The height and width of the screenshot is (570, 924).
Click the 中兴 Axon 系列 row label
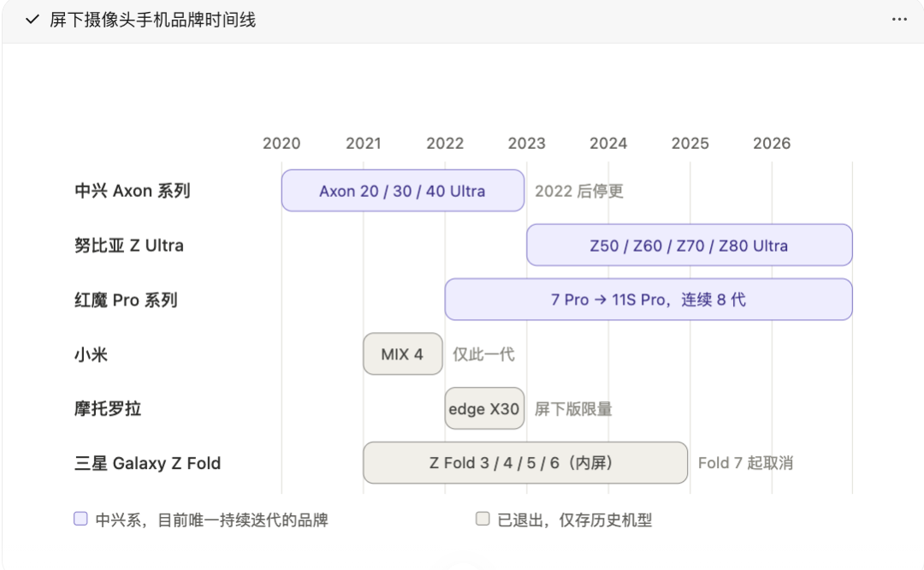click(132, 191)
